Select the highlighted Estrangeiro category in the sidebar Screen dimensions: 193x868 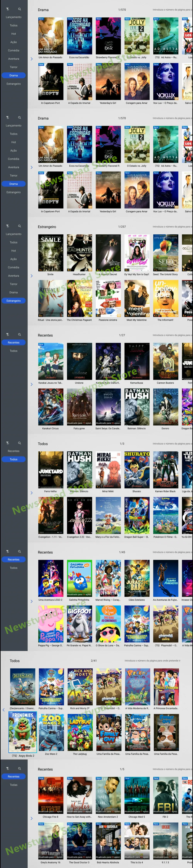14,301
